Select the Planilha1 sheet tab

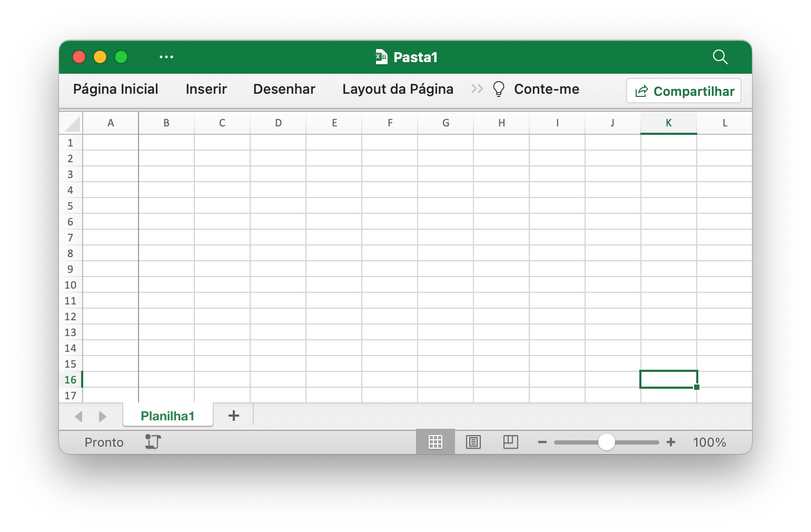click(167, 416)
